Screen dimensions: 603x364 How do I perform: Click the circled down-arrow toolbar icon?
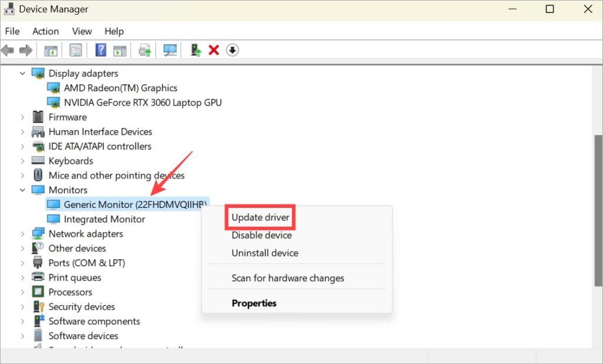pos(232,50)
